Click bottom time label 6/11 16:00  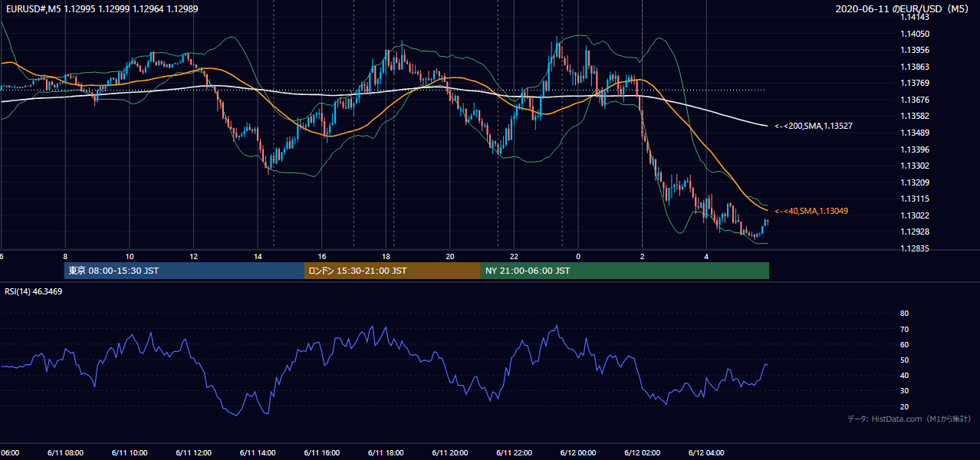[322, 452]
